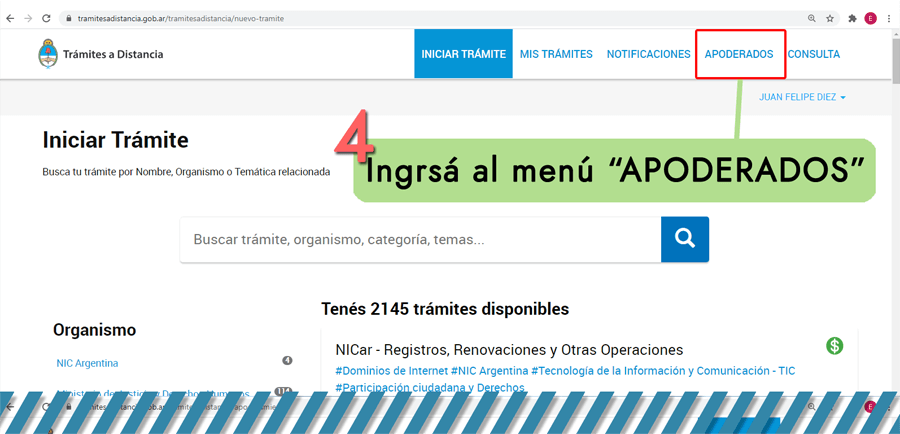The height and width of the screenshot is (434, 900).
Task: Reload the page with the refresh icon
Action: point(46,18)
